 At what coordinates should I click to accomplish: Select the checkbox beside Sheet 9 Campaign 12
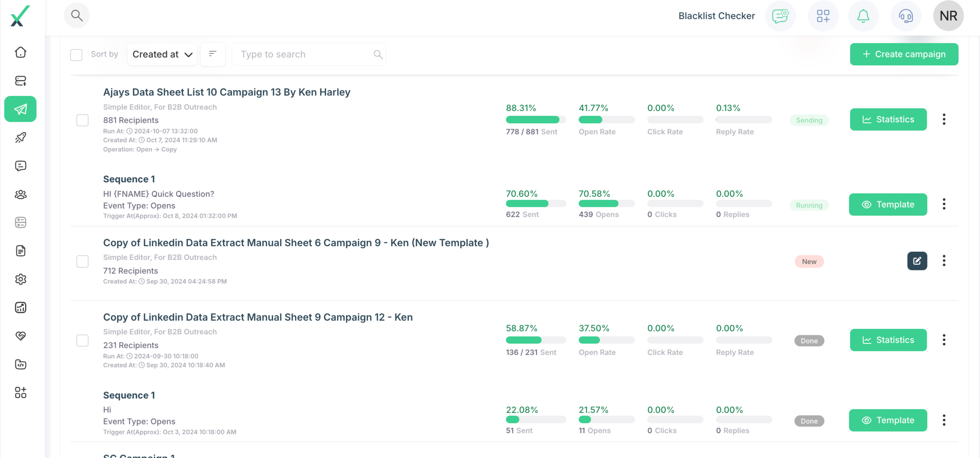point(83,341)
